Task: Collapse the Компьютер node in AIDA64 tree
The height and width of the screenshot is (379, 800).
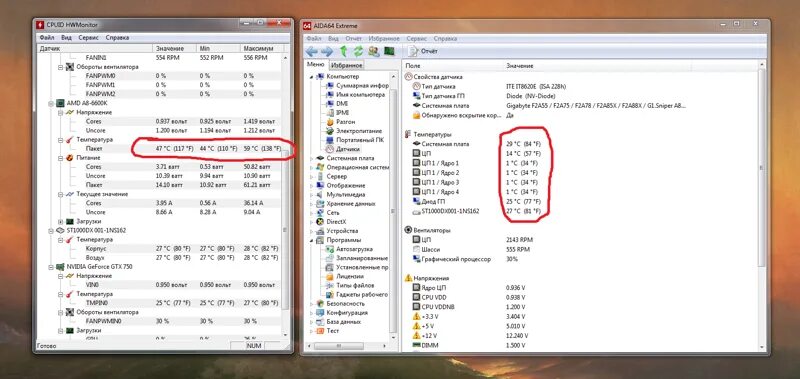Action: coord(313,77)
